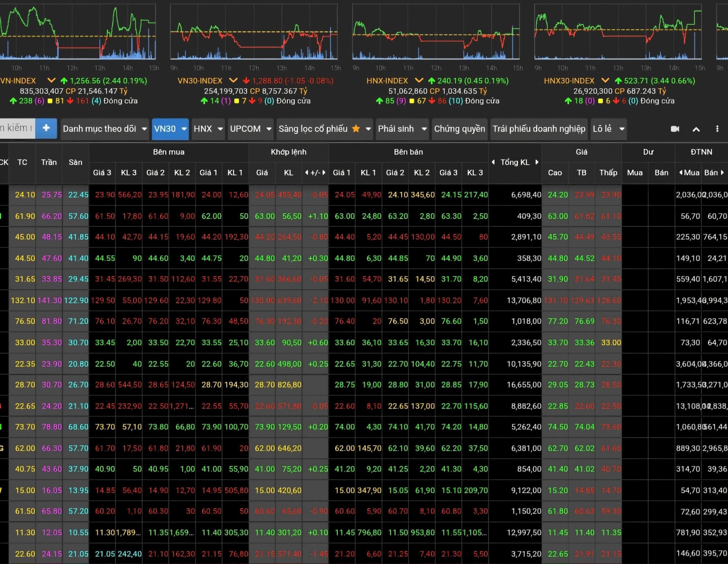Switch to Trái phiếu doanh nghiệp tab
Image resolution: width=728 pixels, height=564 pixels.
point(539,129)
